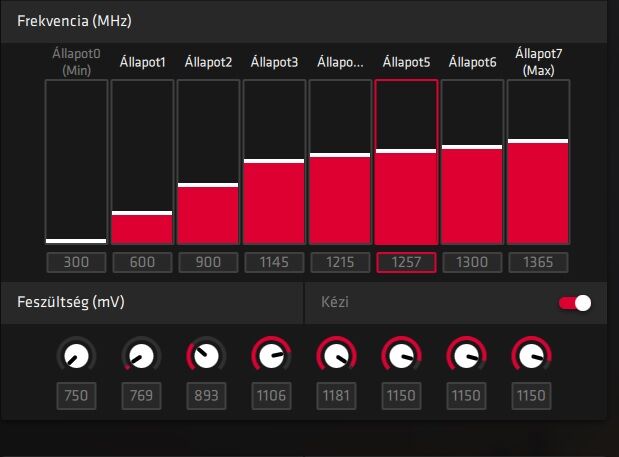Click the voltage knob above 750
The width and height of the screenshot is (619, 457).
(76, 354)
